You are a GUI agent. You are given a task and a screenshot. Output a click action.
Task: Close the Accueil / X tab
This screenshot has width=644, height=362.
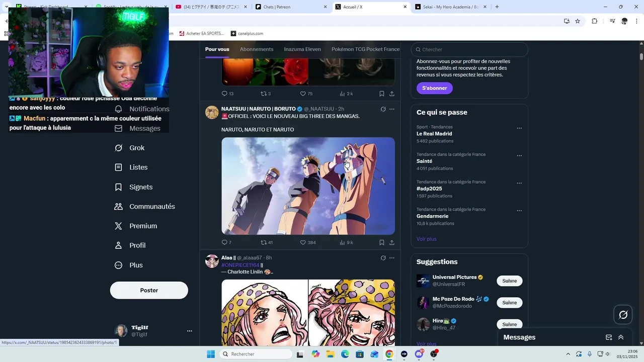[406, 7]
